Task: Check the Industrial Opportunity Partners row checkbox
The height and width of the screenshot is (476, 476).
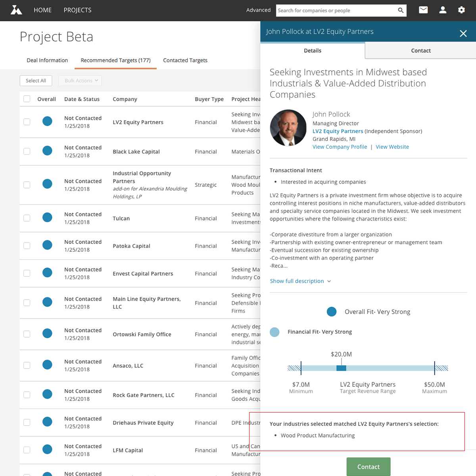Action: click(27, 184)
